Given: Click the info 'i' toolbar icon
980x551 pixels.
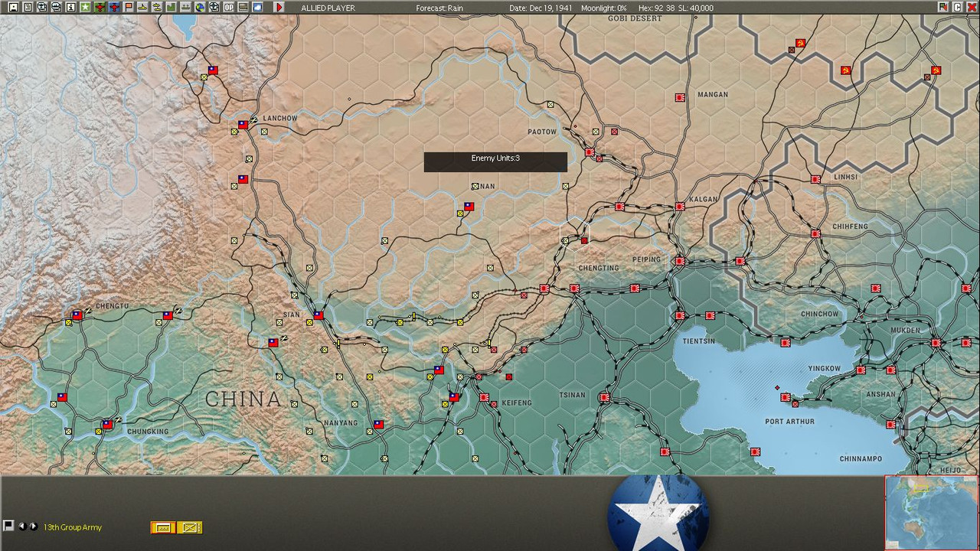Looking at the screenshot, I should 70,7.
